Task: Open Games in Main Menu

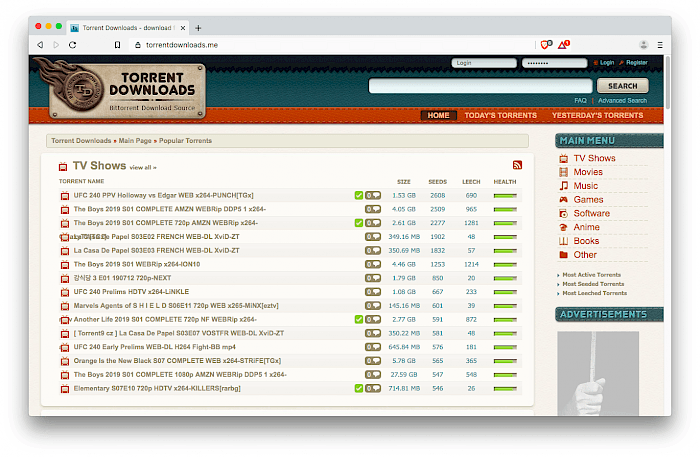Action: (x=588, y=199)
